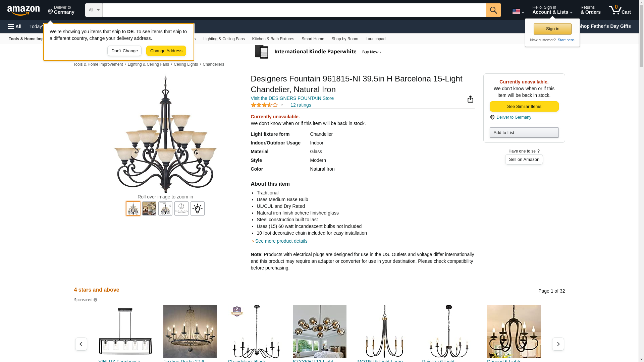Image resolution: width=644 pixels, height=362 pixels.
Task: Click the See Similar Items button
Action: click(524, 107)
